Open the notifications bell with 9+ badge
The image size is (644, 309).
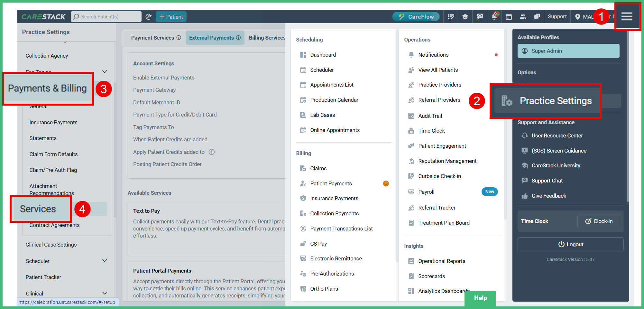(x=494, y=16)
